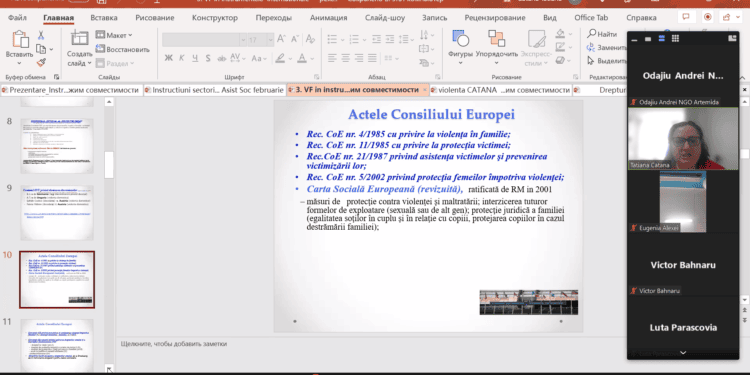This screenshot has width=750, height=375.
Task: Click the notes field Щелкните, чтобы добавить заметки
Action: point(174,343)
